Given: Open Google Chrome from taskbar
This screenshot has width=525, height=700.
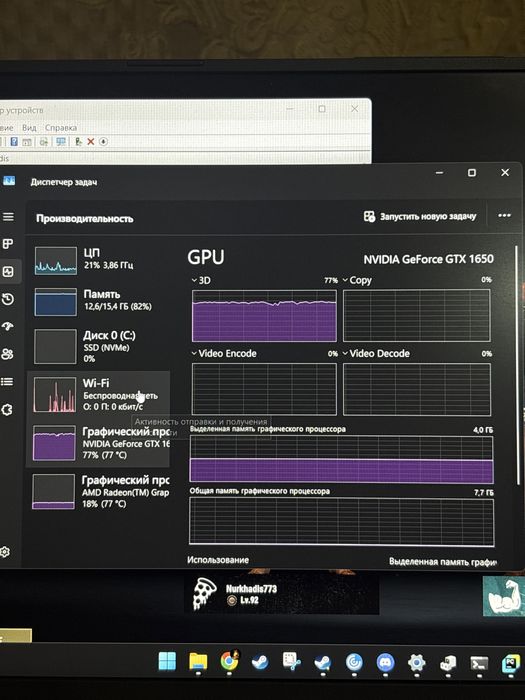Looking at the screenshot, I should tap(229, 661).
